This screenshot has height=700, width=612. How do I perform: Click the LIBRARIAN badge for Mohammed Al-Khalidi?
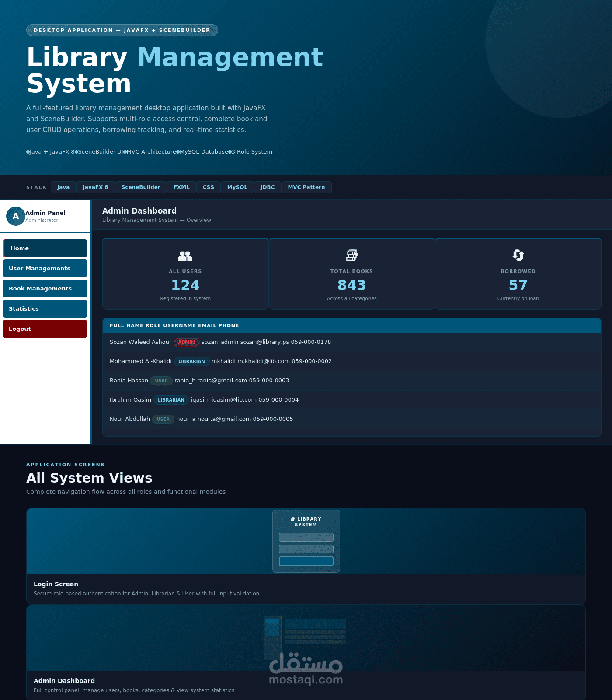tap(191, 361)
